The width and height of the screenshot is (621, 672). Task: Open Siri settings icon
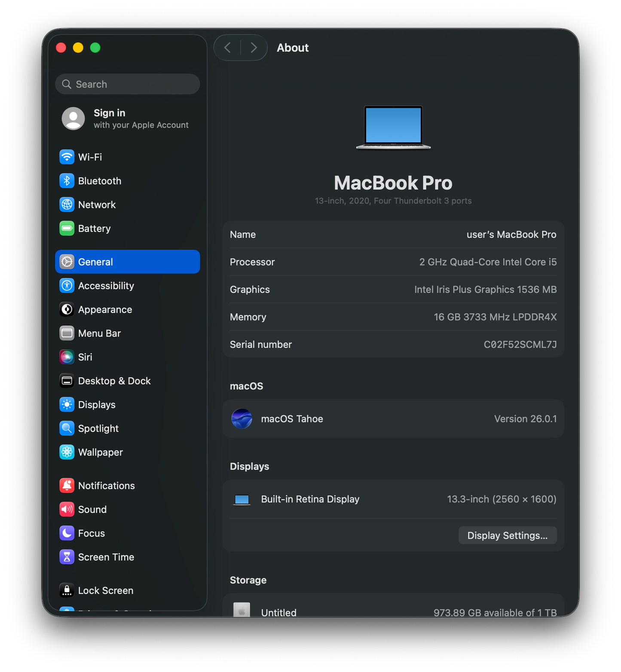[67, 357]
